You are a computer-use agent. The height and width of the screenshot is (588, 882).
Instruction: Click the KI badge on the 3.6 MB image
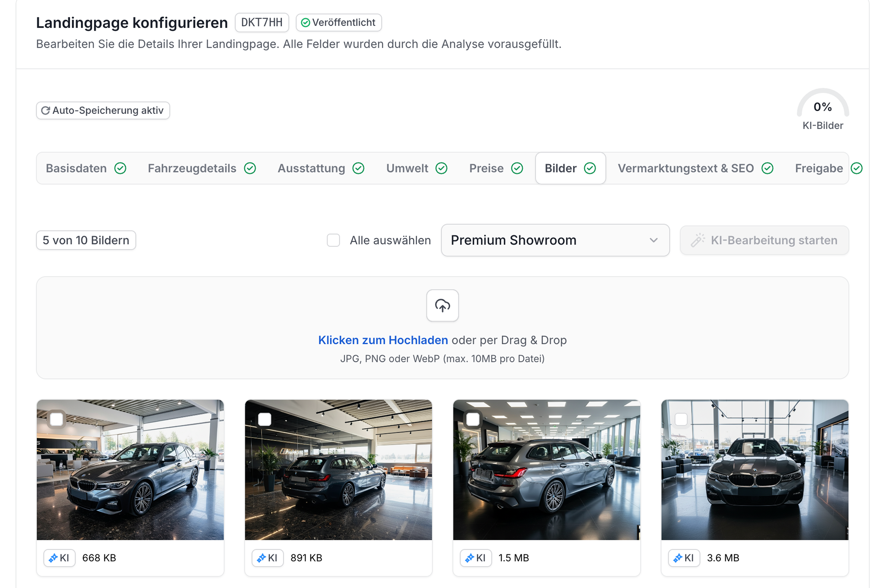tap(684, 558)
